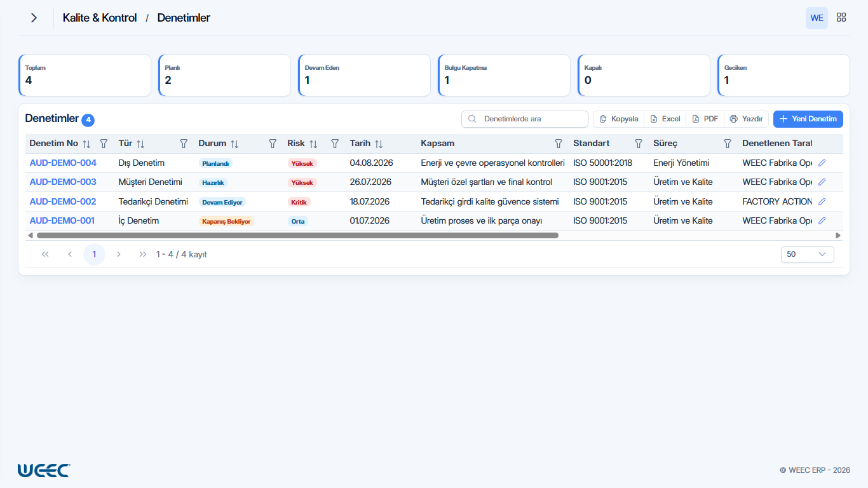Edit audit AUD-DEMO-003 with pencil icon
The width and height of the screenshot is (868, 488).
[822, 182]
